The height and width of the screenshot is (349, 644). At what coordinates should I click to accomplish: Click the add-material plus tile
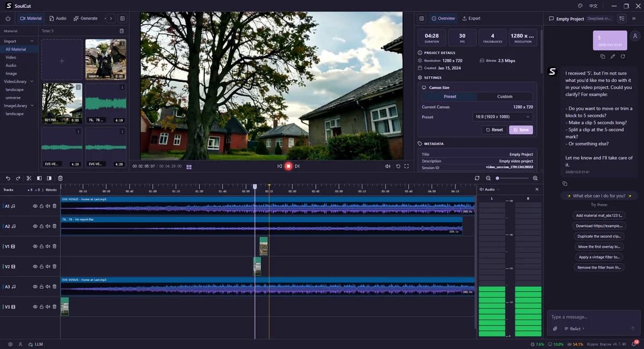pos(62,61)
